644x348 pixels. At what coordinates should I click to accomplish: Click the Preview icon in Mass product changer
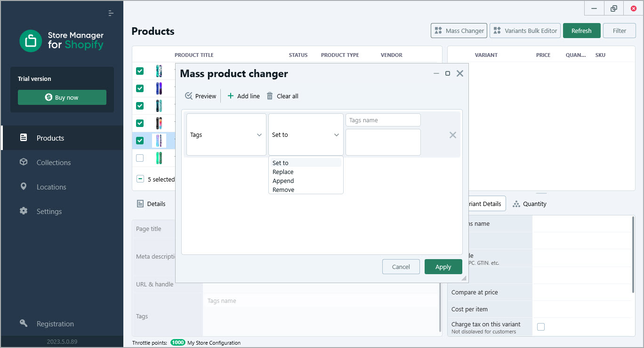pyautogui.click(x=189, y=96)
